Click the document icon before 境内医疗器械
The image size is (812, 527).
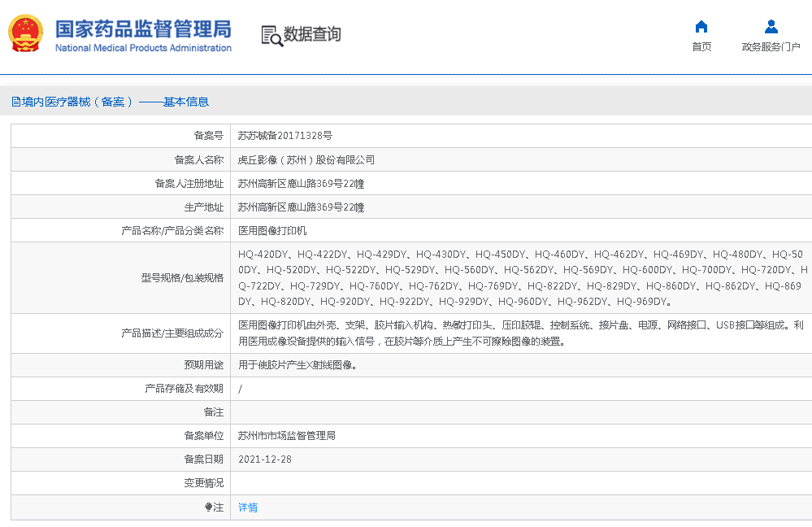pos(15,102)
